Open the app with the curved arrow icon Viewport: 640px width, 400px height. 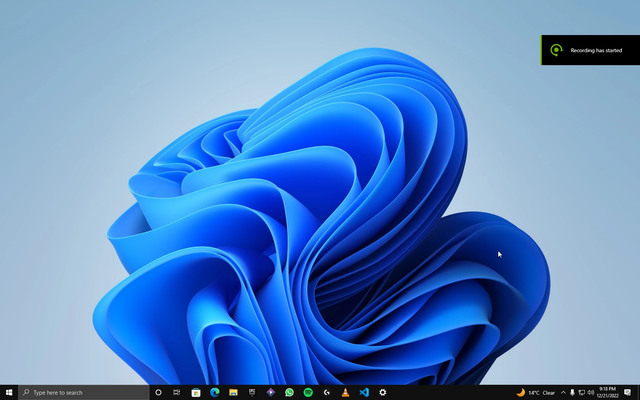pos(327,392)
